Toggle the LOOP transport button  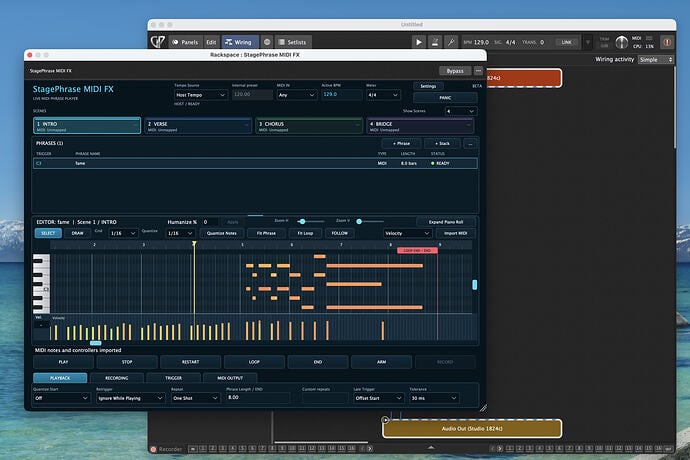pyautogui.click(x=254, y=362)
